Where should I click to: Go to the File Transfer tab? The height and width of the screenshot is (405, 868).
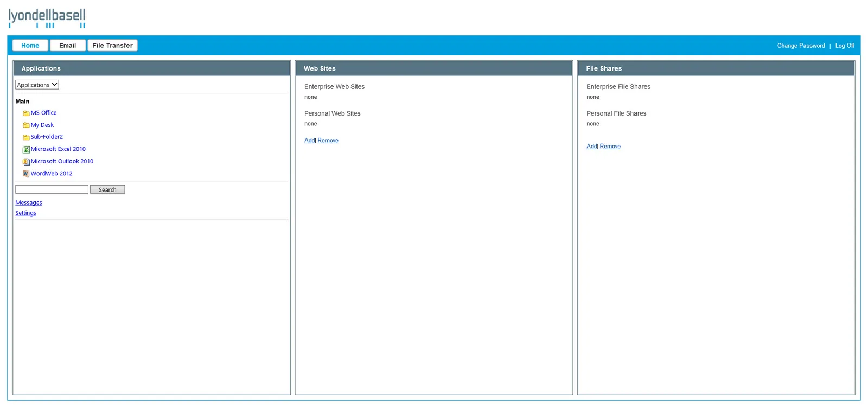[x=112, y=46]
